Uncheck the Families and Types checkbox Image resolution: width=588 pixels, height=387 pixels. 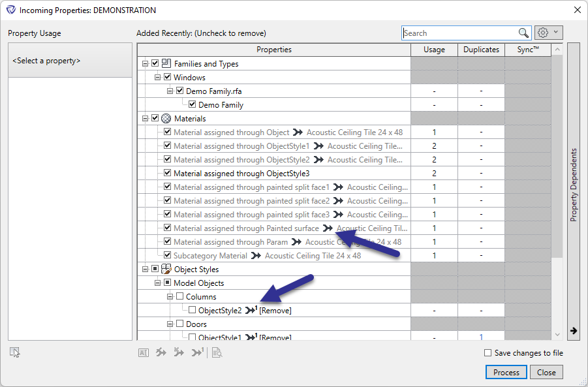(155, 63)
